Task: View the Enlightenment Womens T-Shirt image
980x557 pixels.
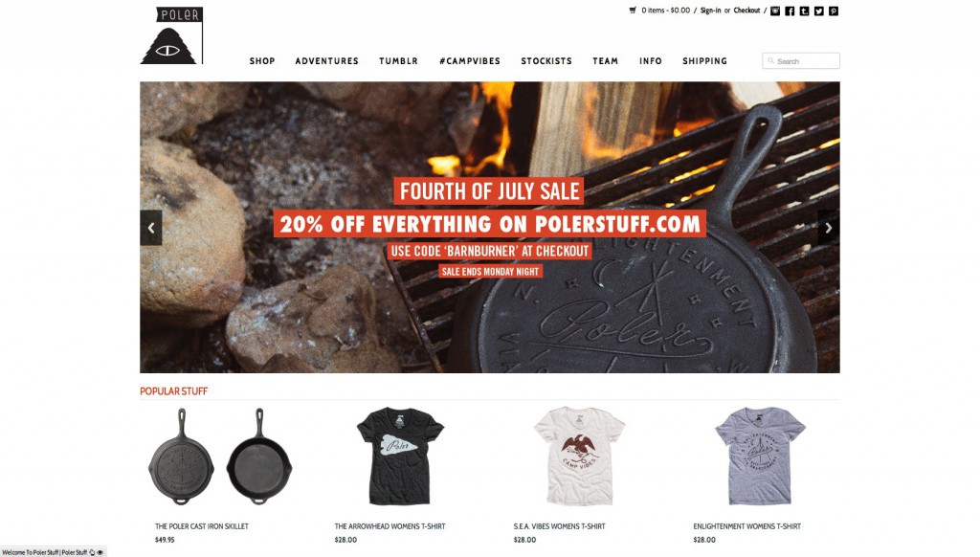Action: (760, 457)
